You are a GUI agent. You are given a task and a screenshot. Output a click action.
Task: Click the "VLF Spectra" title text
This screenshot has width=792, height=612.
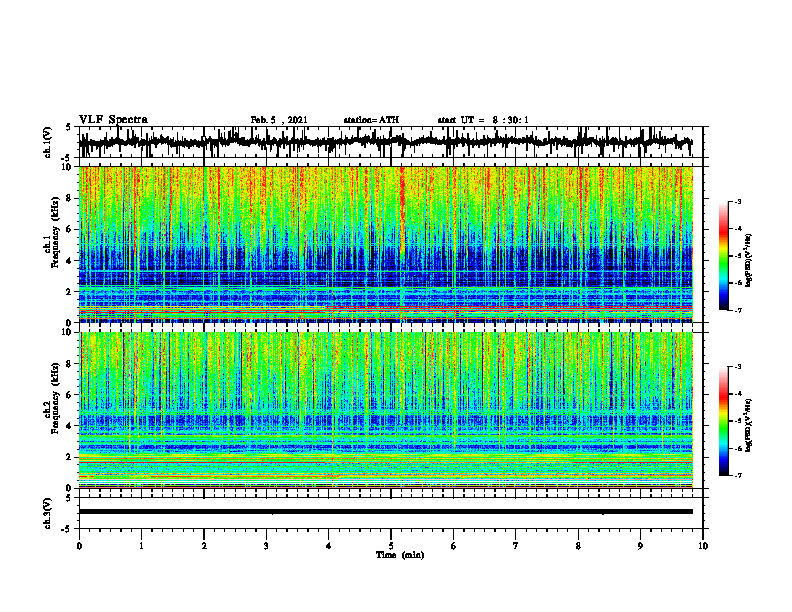pos(113,120)
